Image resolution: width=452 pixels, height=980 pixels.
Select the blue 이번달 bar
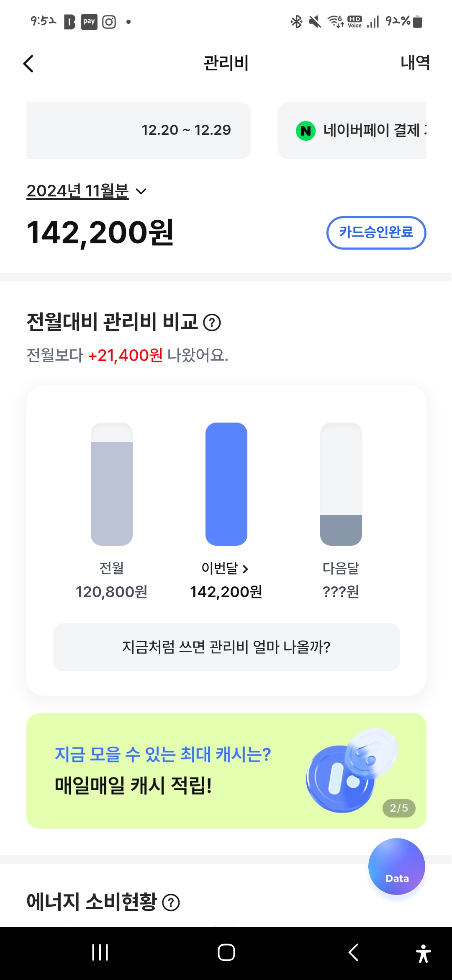pyautogui.click(x=226, y=484)
